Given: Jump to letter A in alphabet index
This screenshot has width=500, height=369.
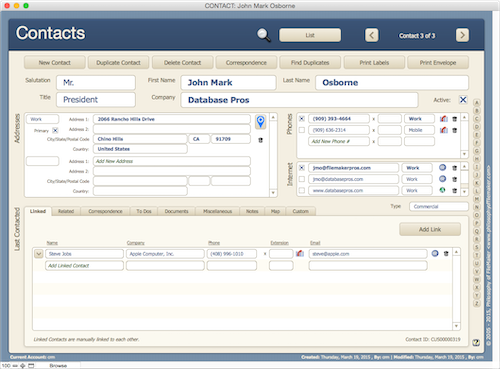Looking at the screenshot, I should tap(477, 103).
